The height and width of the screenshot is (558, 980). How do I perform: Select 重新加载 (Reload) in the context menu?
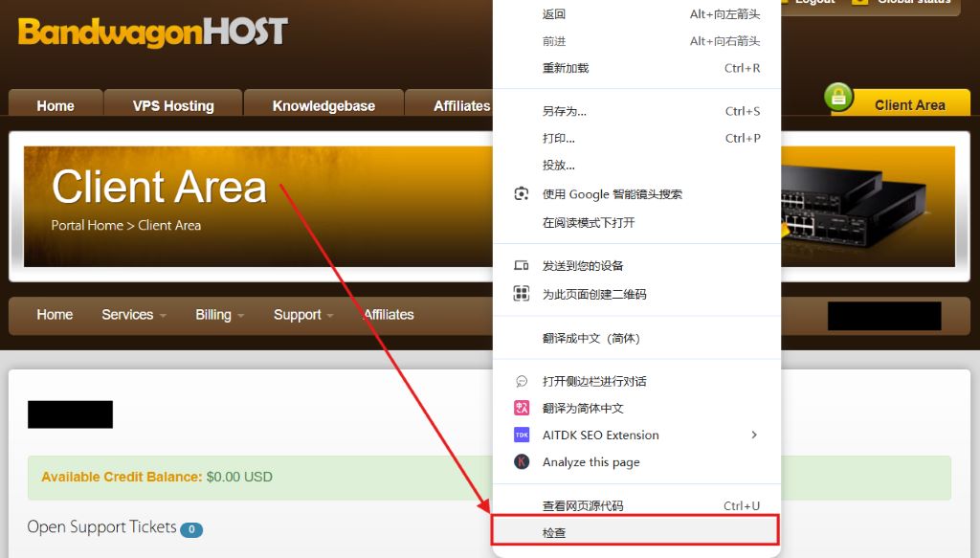(565, 68)
